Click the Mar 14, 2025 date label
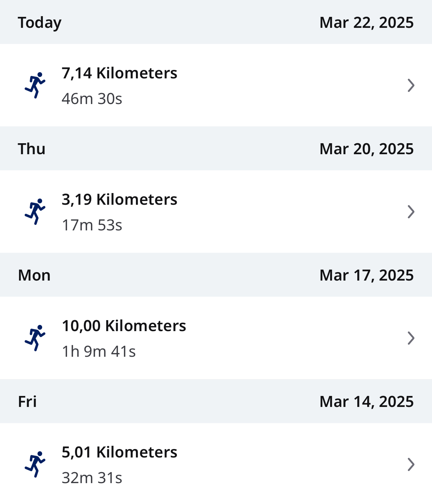The width and height of the screenshot is (432, 504). coord(366,402)
